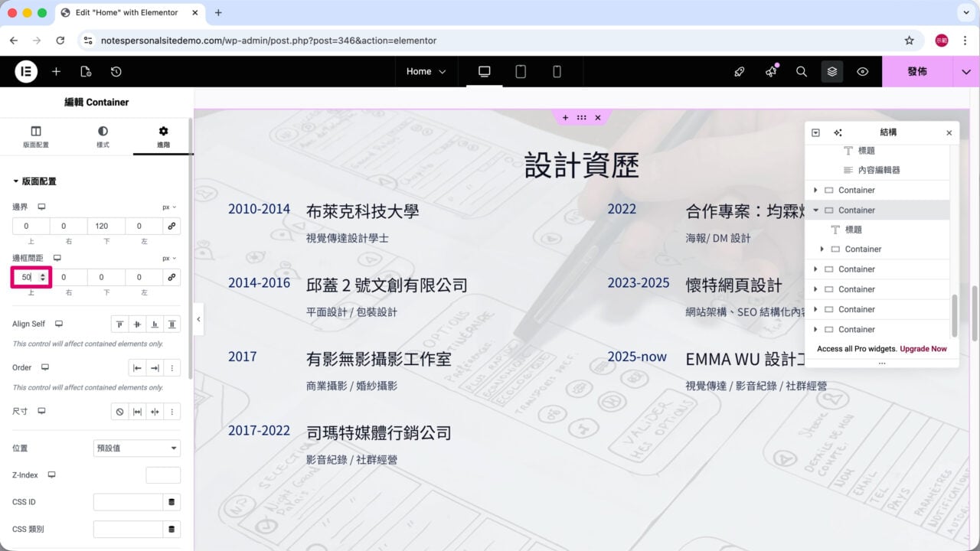Switch to tablet device preview

pyautogui.click(x=521, y=71)
